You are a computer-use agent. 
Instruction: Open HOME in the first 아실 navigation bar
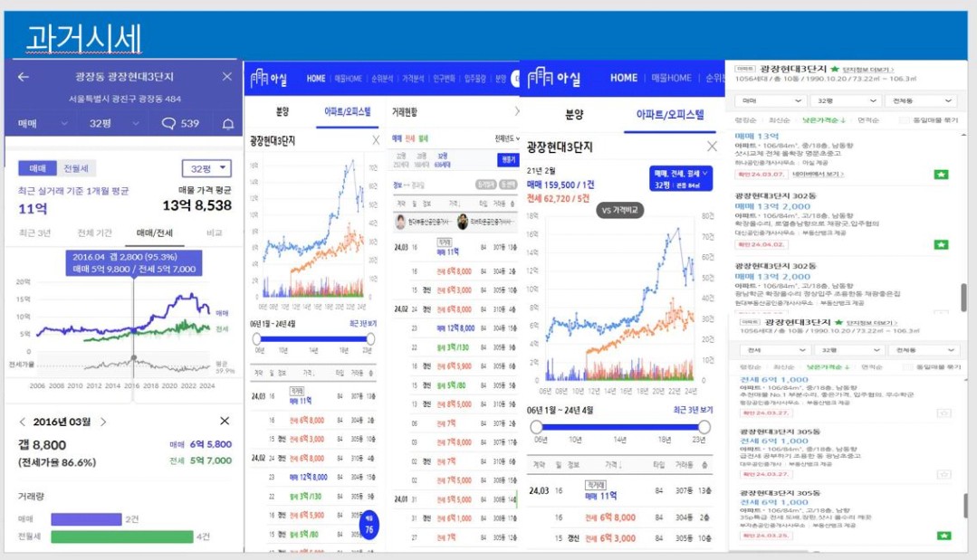pyautogui.click(x=316, y=79)
